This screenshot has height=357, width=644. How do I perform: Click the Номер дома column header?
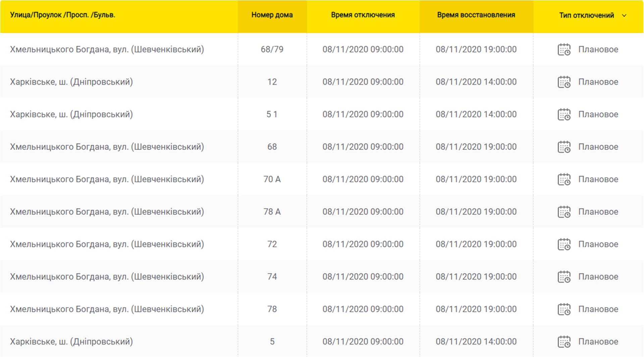pos(272,15)
